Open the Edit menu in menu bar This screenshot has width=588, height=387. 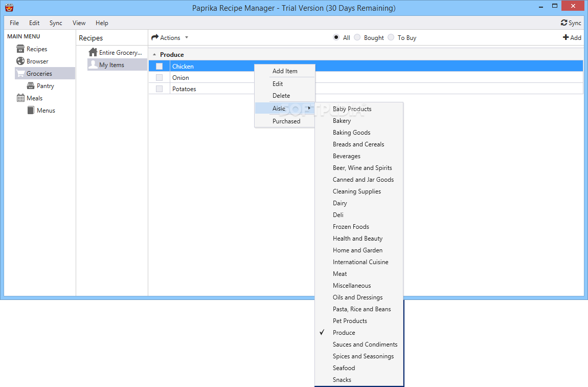[34, 23]
